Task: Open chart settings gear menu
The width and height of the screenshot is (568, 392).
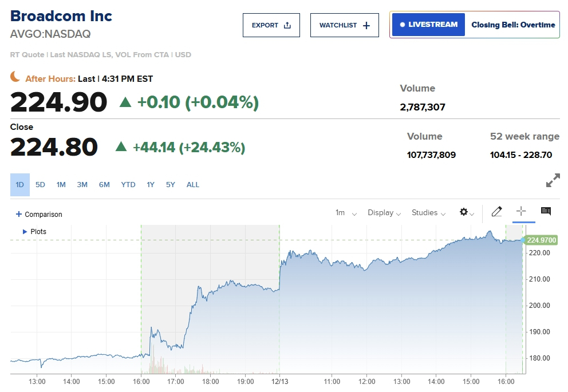Action: [x=466, y=212]
